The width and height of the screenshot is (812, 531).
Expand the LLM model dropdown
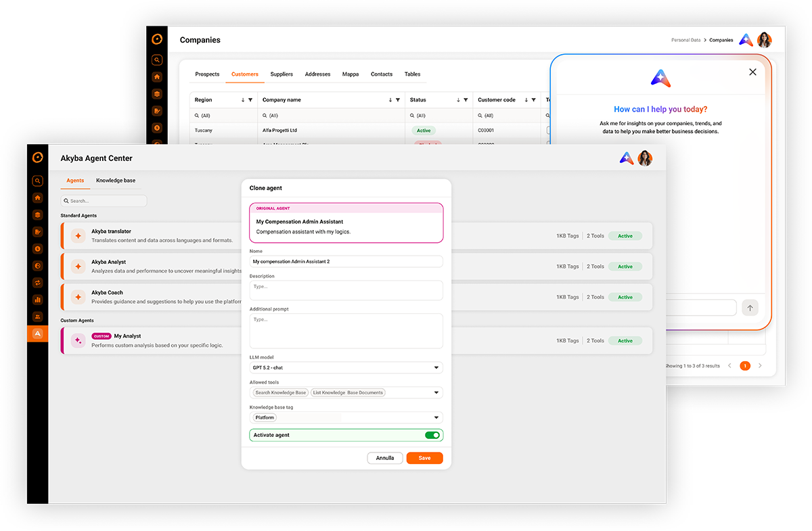coord(436,368)
